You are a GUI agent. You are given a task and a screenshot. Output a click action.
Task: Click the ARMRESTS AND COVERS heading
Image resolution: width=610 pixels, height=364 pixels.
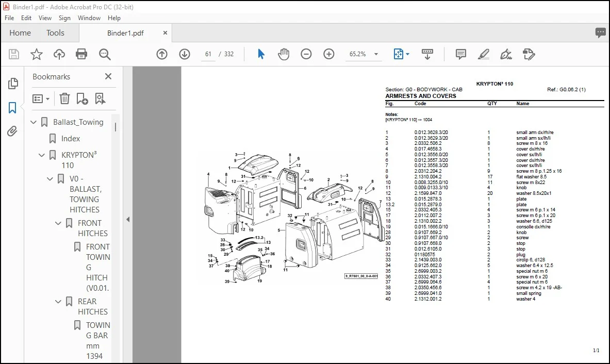[421, 96]
